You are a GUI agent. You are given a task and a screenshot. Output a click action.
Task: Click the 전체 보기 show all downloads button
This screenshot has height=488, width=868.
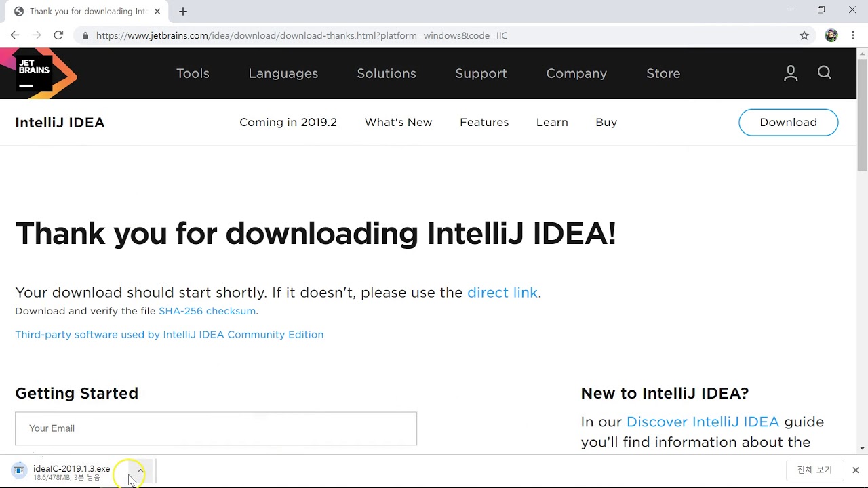[814, 470]
